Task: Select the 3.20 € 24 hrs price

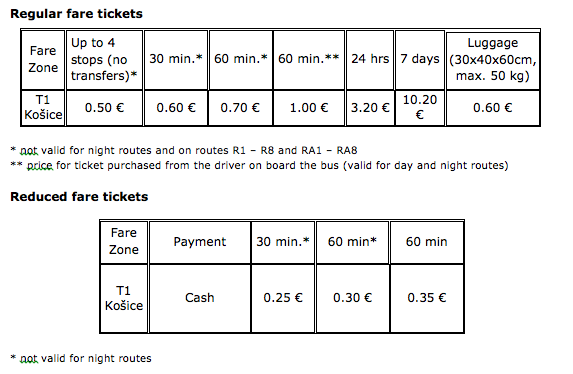Action: tap(370, 108)
